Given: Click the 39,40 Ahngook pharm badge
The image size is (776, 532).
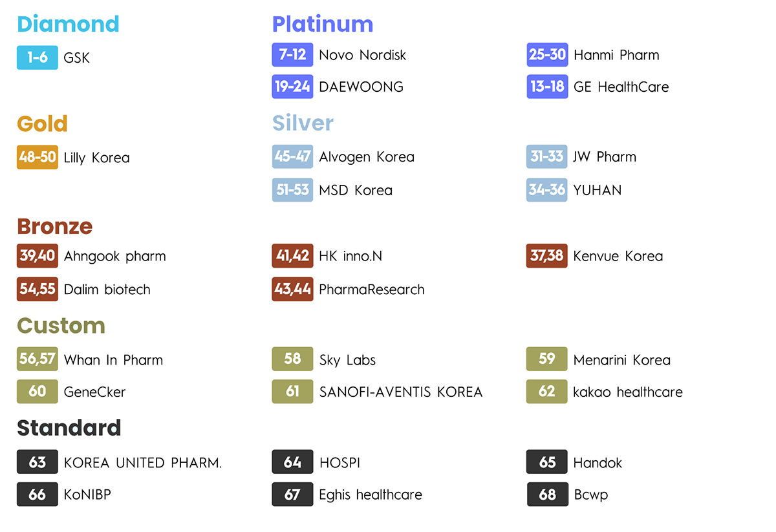Looking at the screenshot, I should (x=38, y=256).
